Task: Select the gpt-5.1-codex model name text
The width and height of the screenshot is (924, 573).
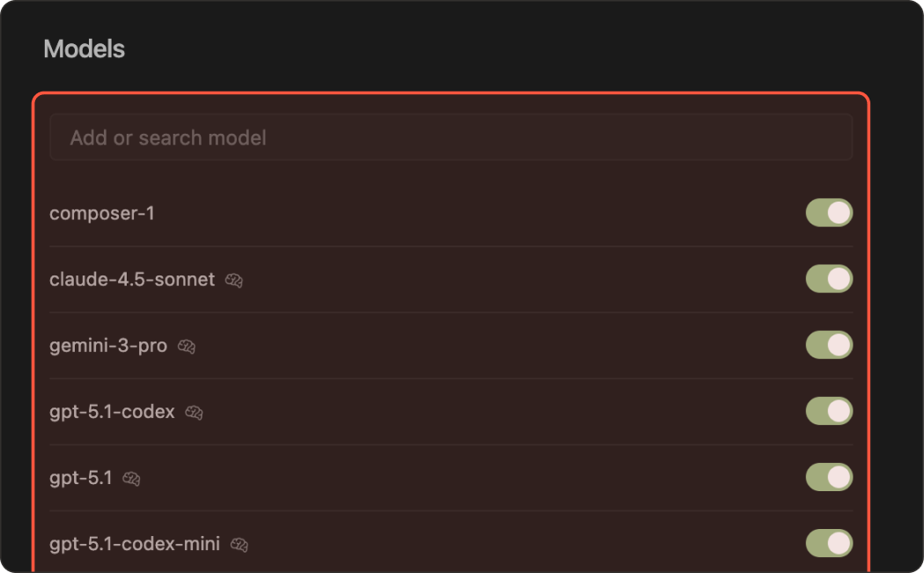Action: coord(113,411)
